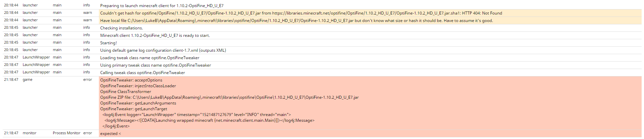
Task: Click the 'OptiFine ZIP file:' path line
Action: (x=230, y=97)
